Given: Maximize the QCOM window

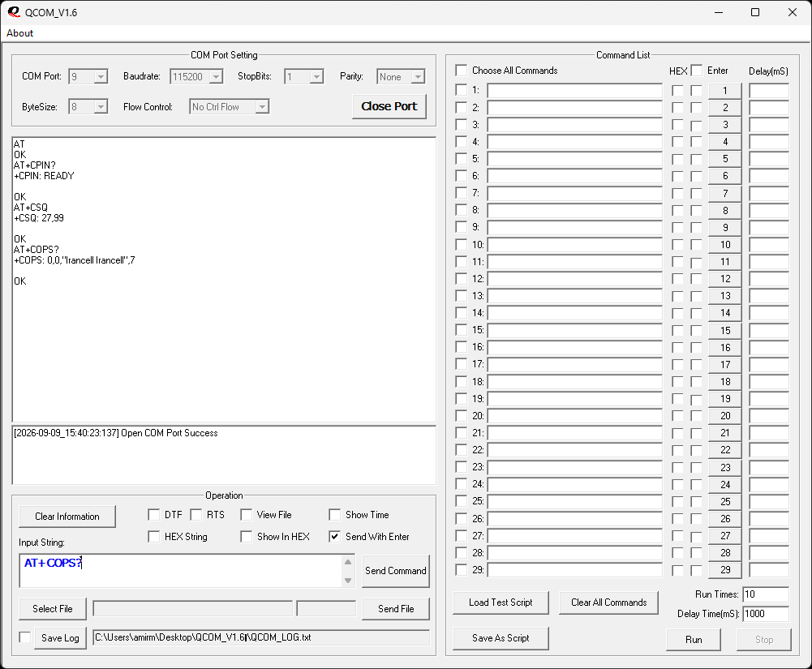Looking at the screenshot, I should tap(755, 12).
